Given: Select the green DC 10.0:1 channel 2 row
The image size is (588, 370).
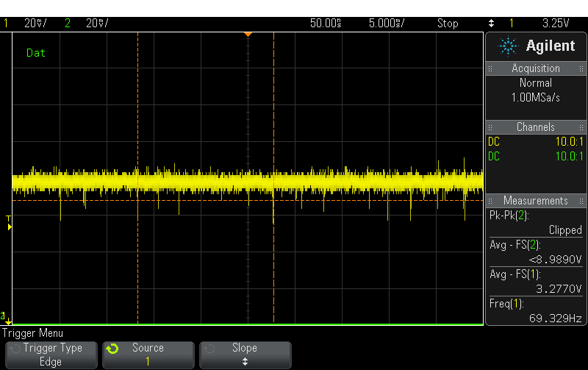Looking at the screenshot, I should pos(536,157).
